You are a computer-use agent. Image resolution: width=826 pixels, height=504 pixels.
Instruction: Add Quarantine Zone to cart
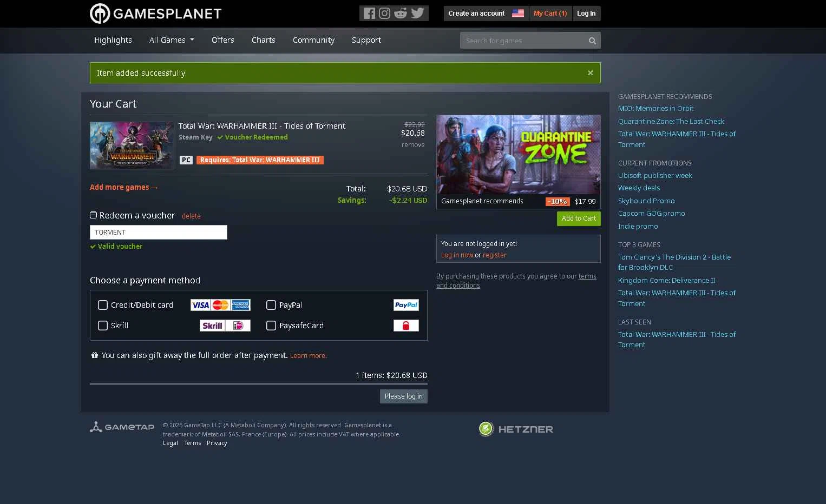coord(579,218)
